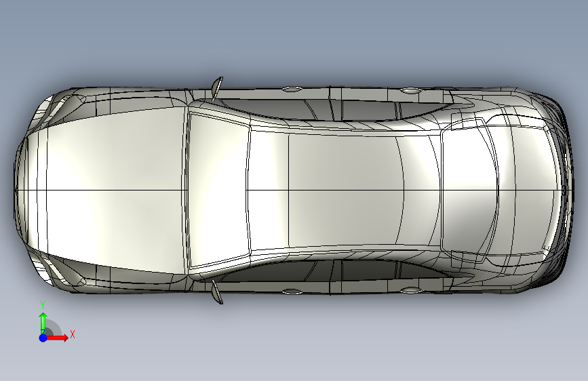Click the red 'X' axis label
Screen dimensions: 588x381
pos(73,334)
